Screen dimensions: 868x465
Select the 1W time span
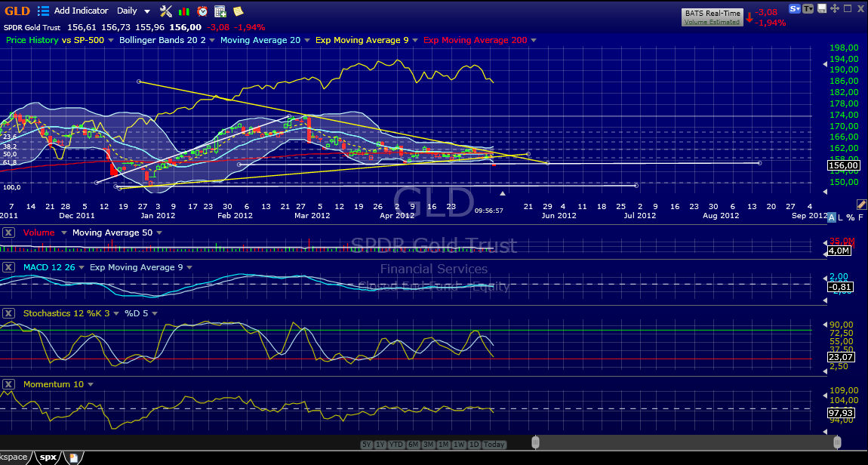458,445
